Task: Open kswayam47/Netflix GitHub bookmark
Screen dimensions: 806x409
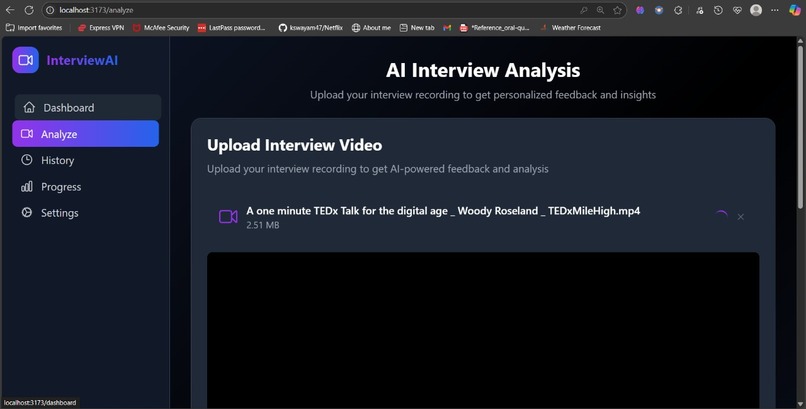Action: (x=310, y=28)
